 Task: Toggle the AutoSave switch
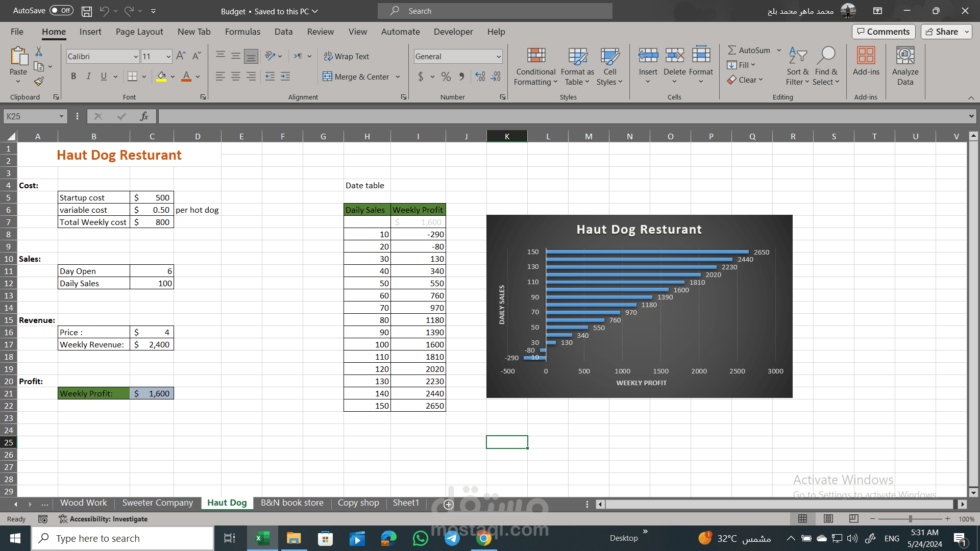click(x=61, y=10)
